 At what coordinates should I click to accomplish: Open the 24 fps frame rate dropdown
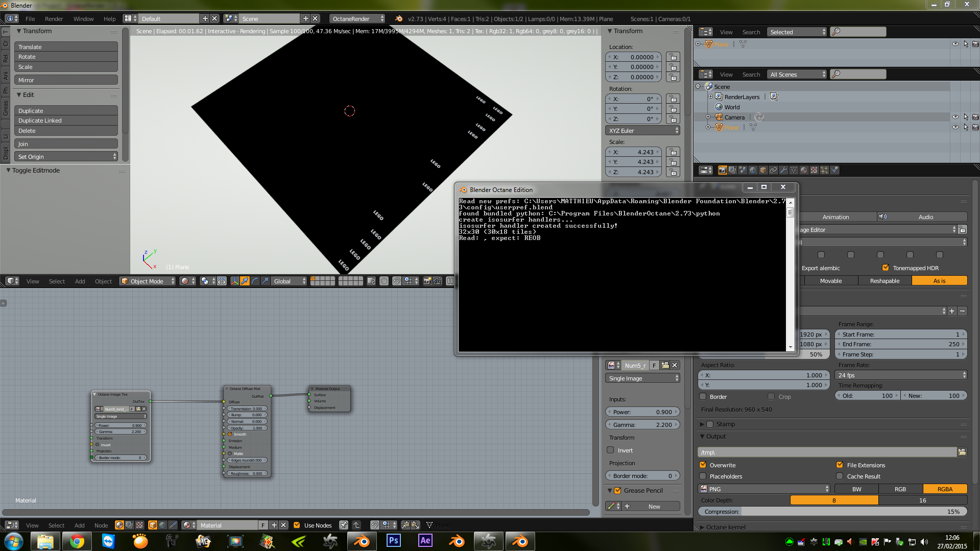click(901, 375)
